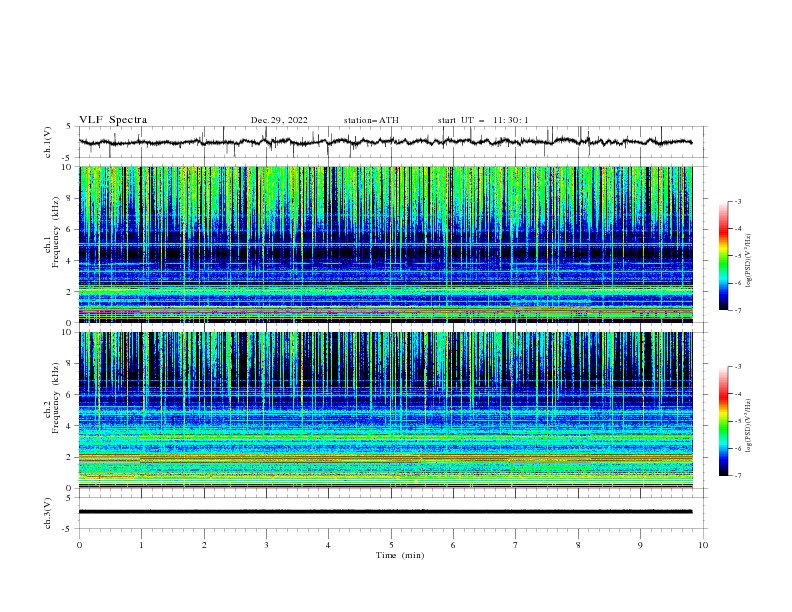Click inside the ch.1 spectrogram panel
The width and height of the screenshot is (792, 612).
(x=386, y=244)
